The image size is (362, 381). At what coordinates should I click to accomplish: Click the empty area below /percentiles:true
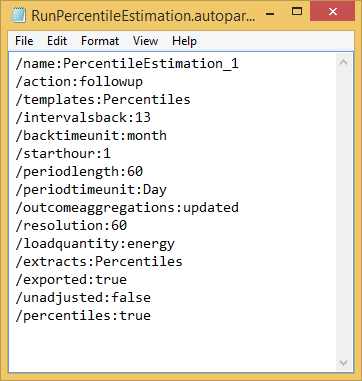click(172, 347)
